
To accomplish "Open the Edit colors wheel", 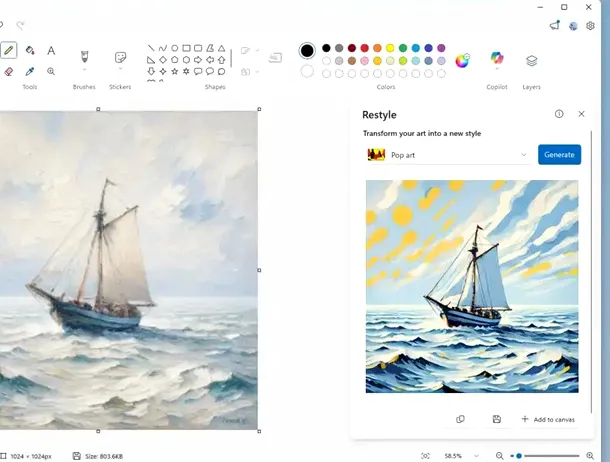I will 462,60.
